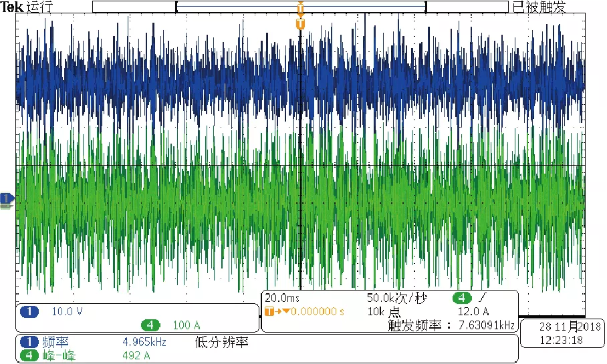Click the 50.0k samples per second readout
Image resolution: width=607 pixels, height=364 pixels.
click(x=397, y=298)
